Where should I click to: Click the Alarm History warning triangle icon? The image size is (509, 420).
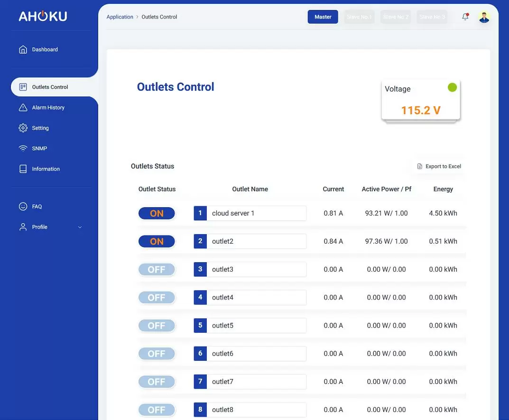click(x=23, y=108)
